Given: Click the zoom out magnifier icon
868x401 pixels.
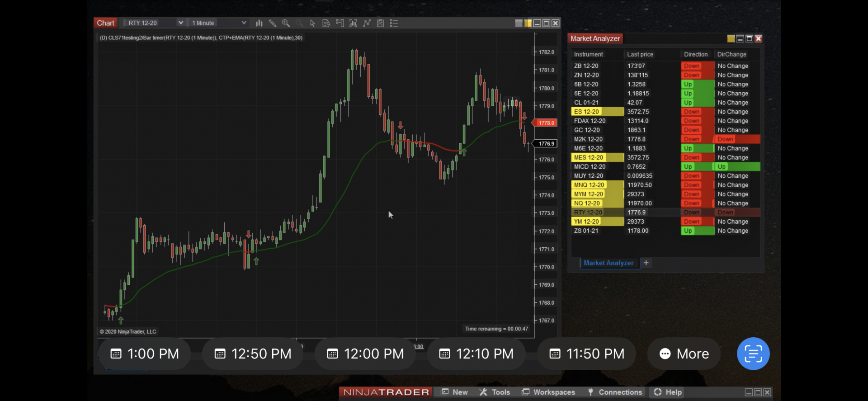Looking at the screenshot, I should pyautogui.click(x=299, y=23).
